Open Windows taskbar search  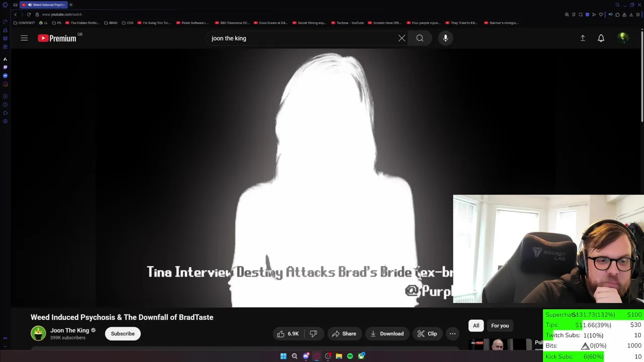(294, 356)
